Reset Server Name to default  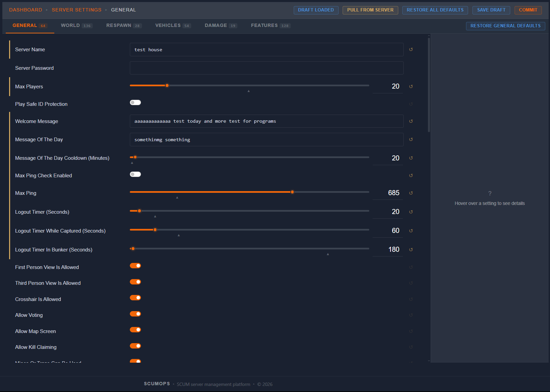click(411, 50)
